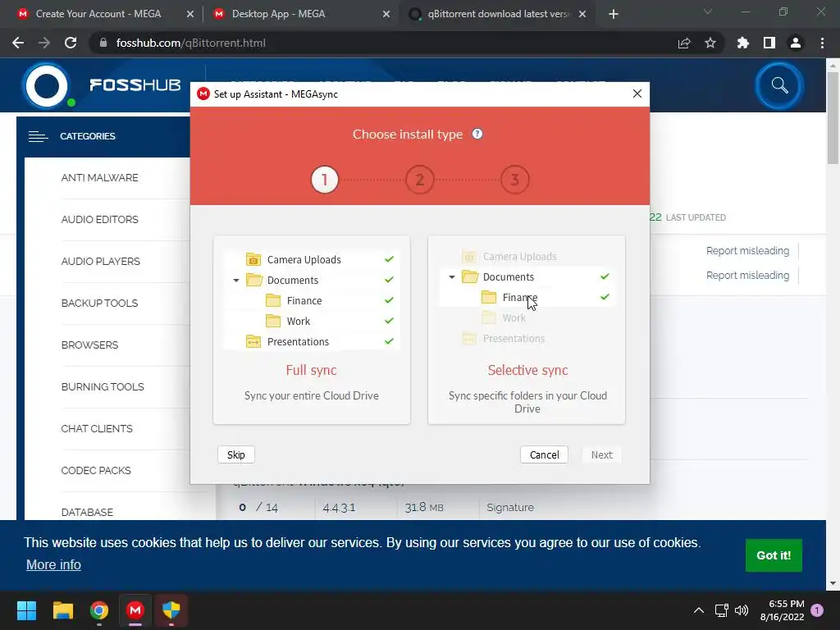
Task: Bookmark this page with star icon
Action: pos(710,43)
